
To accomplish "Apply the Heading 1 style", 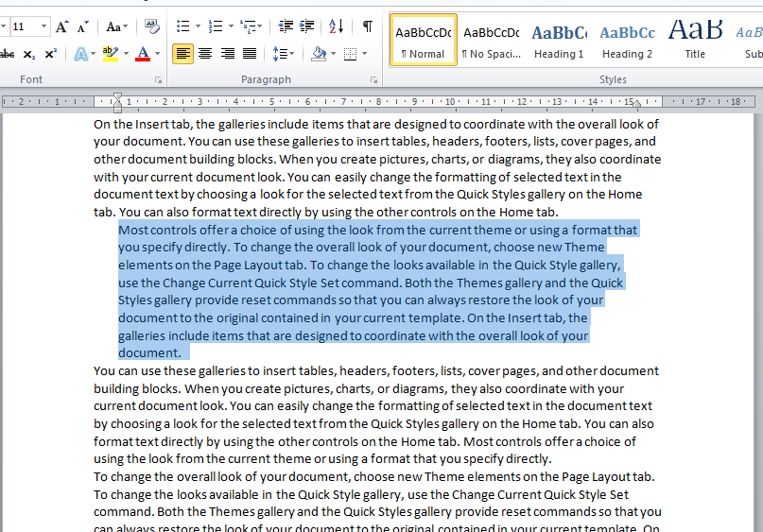I will (x=559, y=40).
